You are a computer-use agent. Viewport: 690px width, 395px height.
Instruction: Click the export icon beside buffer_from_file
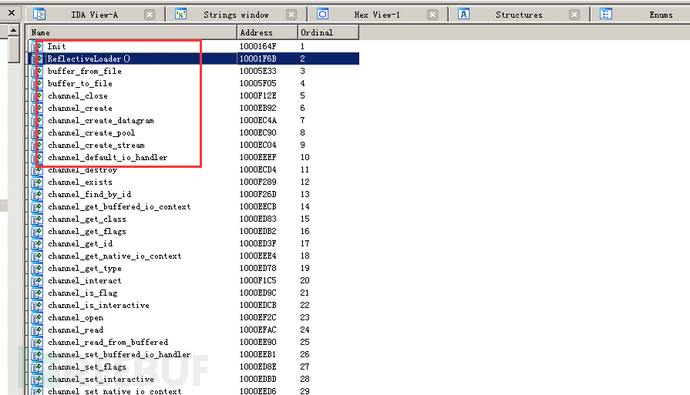coord(37,71)
